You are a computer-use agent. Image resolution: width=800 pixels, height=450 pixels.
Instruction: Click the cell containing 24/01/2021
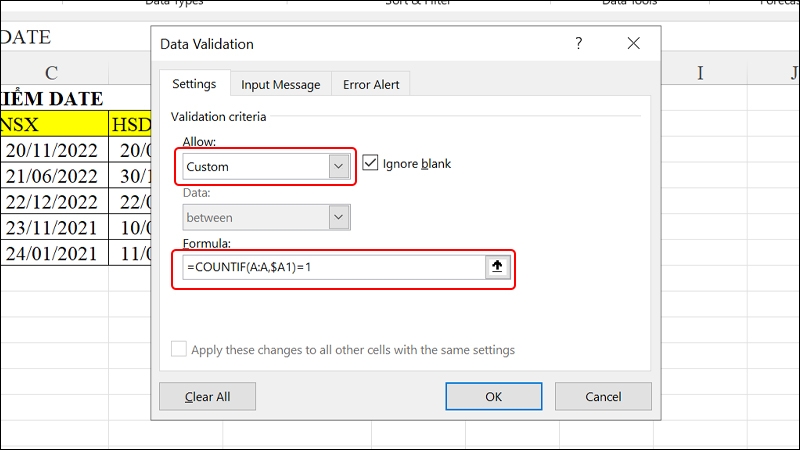click(54, 253)
